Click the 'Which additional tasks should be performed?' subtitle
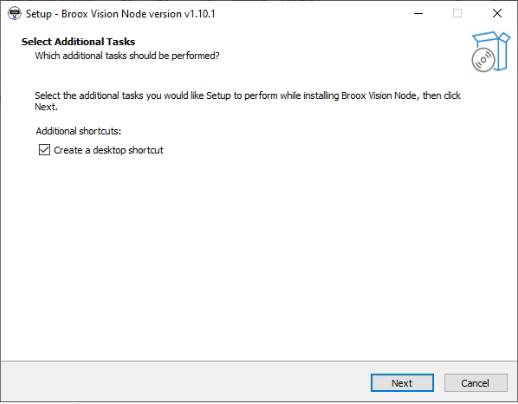Viewport: 518px width, 404px height. pyautogui.click(x=127, y=56)
